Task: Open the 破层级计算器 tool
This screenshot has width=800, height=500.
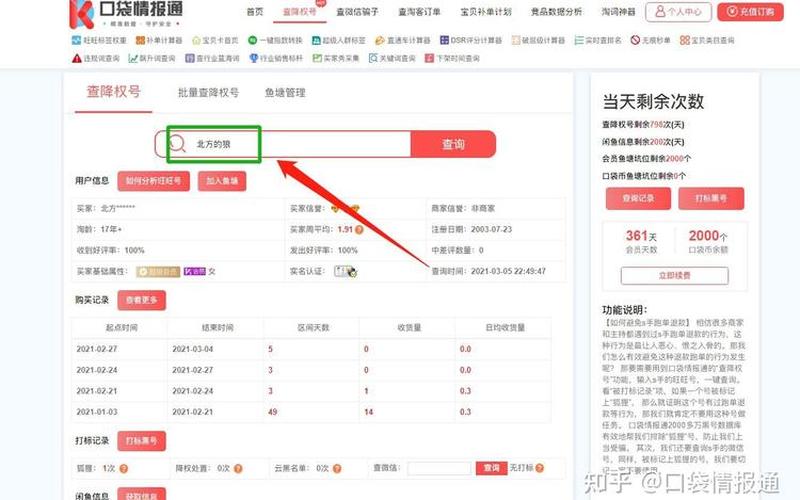Action: pos(538,40)
